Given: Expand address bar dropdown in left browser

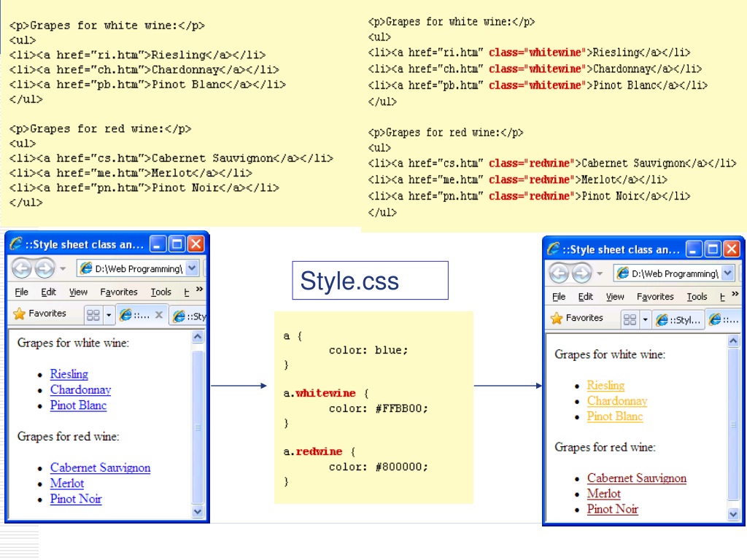Looking at the screenshot, I should 192,268.
